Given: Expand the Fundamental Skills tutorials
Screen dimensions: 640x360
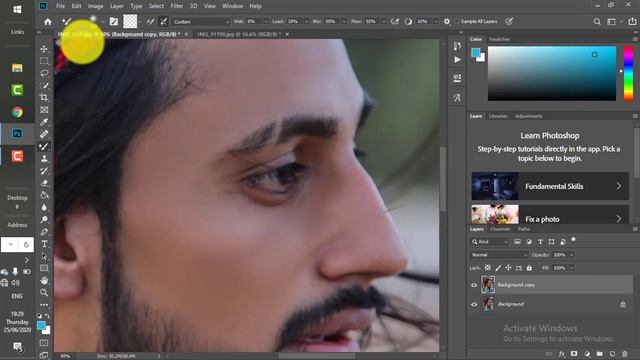Looking at the screenshot, I should pos(619,186).
